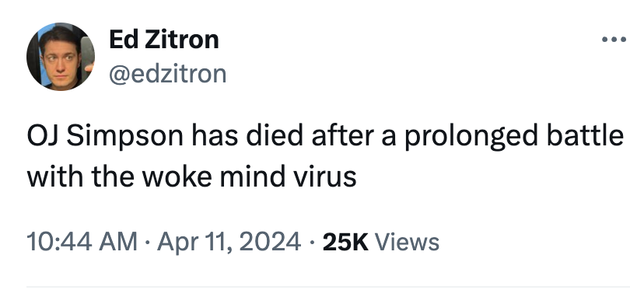Click the words OJ Simpson in tweet
Screen dimensions: 644x290
pos(105,136)
